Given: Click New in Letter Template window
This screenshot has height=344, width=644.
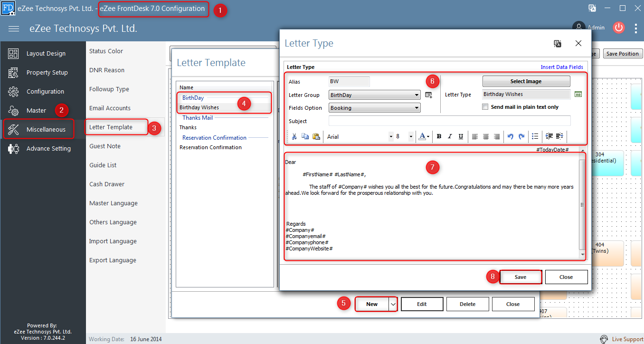Looking at the screenshot, I should click(372, 304).
